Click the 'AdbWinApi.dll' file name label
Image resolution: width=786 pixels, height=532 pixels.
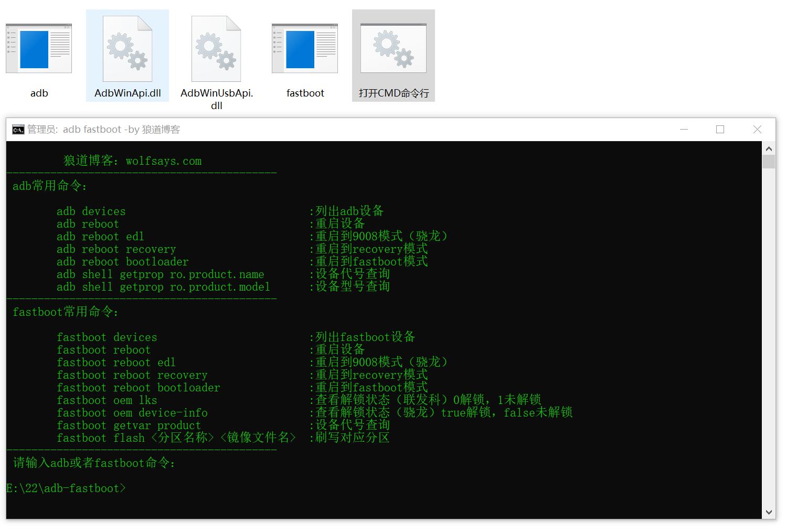tap(128, 93)
